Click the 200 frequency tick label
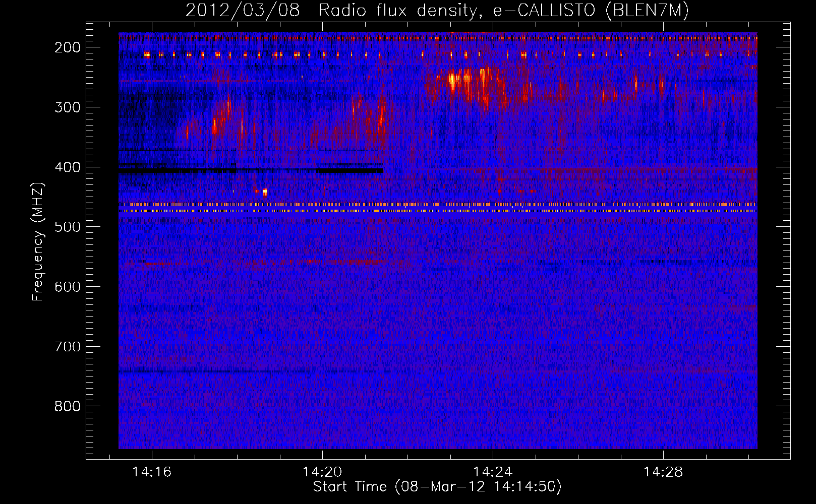 click(68, 47)
